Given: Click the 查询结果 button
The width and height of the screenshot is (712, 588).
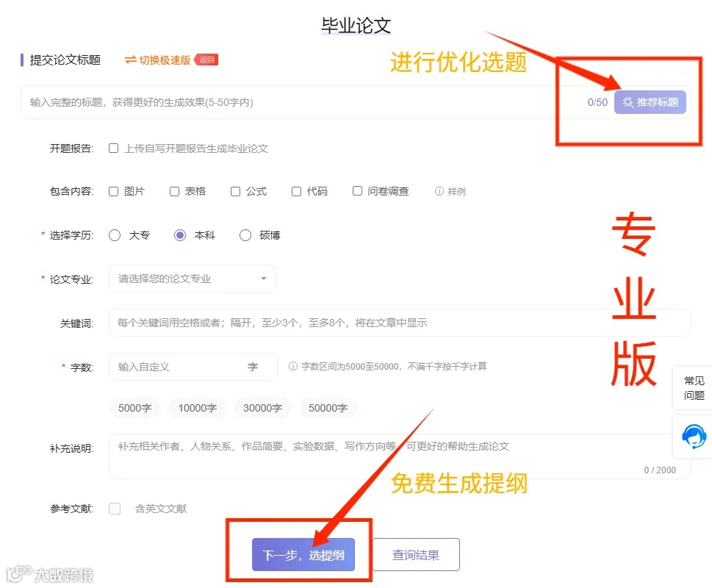Looking at the screenshot, I should pos(415,554).
